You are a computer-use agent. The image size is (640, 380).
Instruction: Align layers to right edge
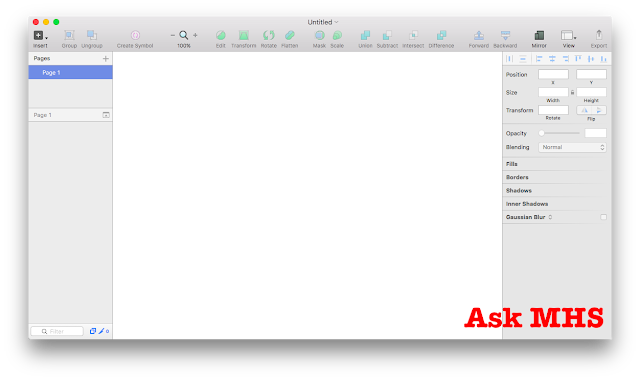click(565, 59)
